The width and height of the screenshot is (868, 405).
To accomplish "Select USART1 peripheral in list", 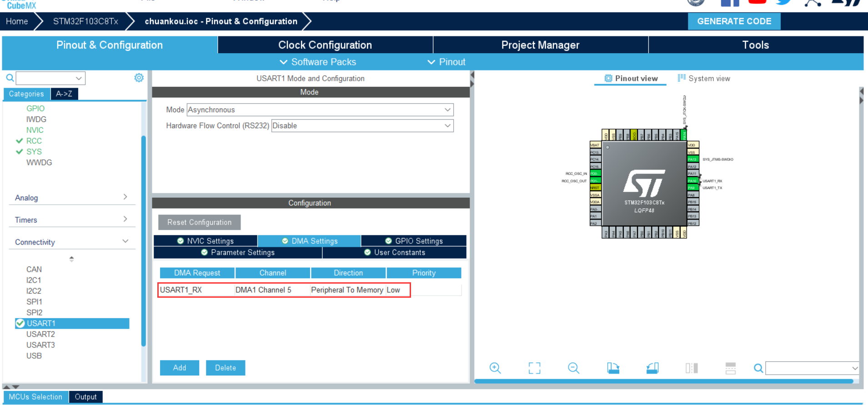I will 72,323.
